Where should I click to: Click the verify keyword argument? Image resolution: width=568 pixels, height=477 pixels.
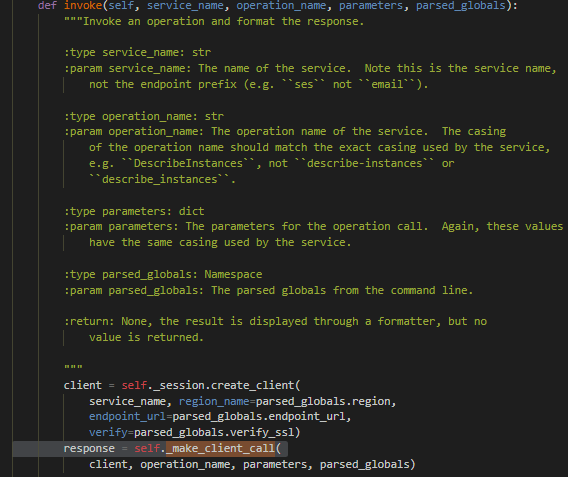(x=108, y=432)
